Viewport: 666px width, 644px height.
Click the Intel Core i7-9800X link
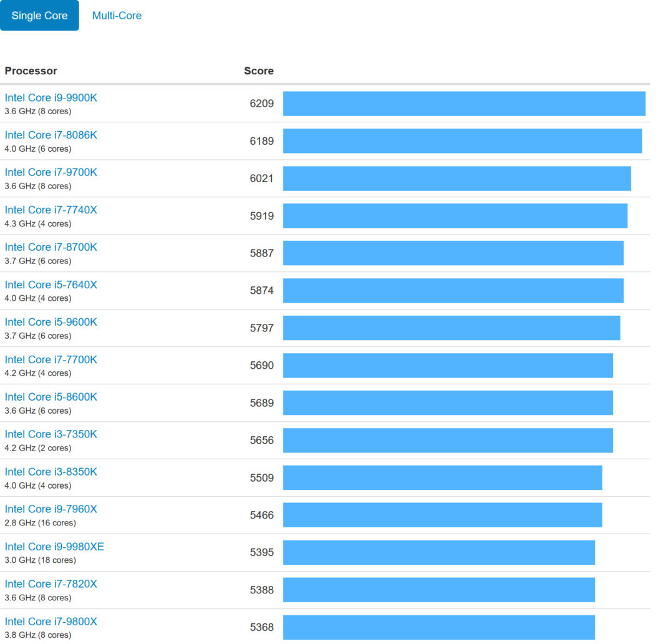tap(51, 622)
